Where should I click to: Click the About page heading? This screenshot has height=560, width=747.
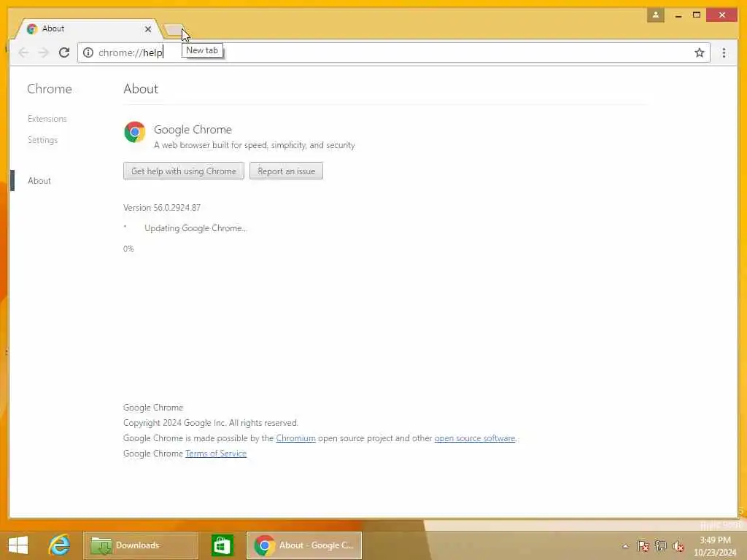coord(141,89)
